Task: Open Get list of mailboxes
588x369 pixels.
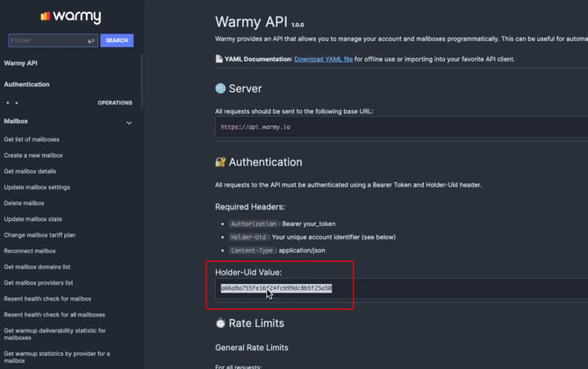Action: (x=32, y=139)
